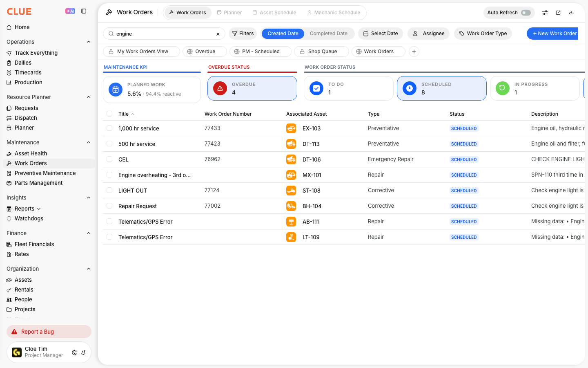Collapse the Maintenance sidebar section
The image size is (588, 368).
point(89,142)
